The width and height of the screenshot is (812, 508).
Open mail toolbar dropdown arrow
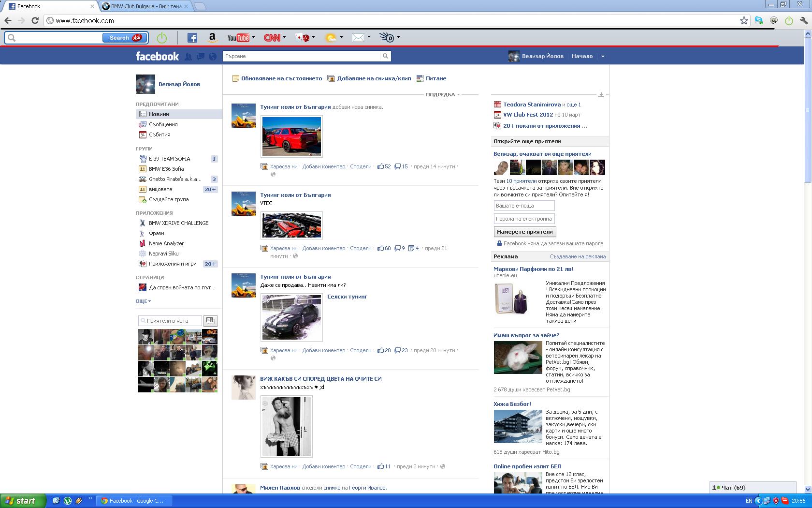point(369,37)
